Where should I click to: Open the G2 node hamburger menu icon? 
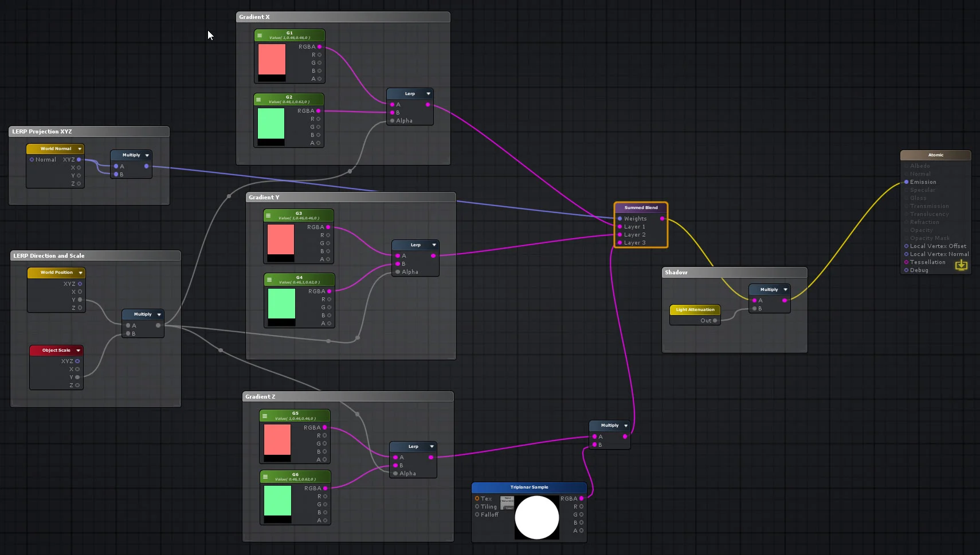point(258,100)
